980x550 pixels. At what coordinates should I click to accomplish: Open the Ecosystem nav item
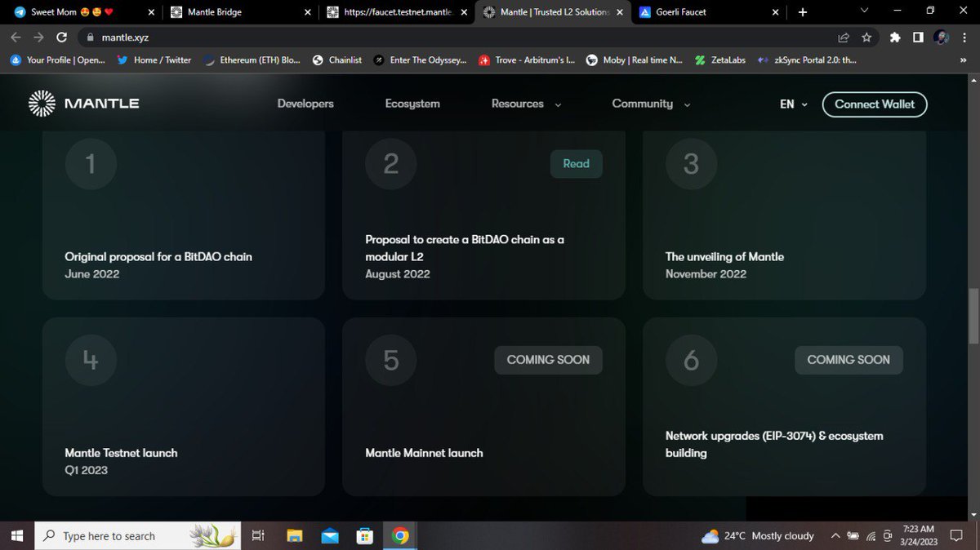pyautogui.click(x=412, y=104)
